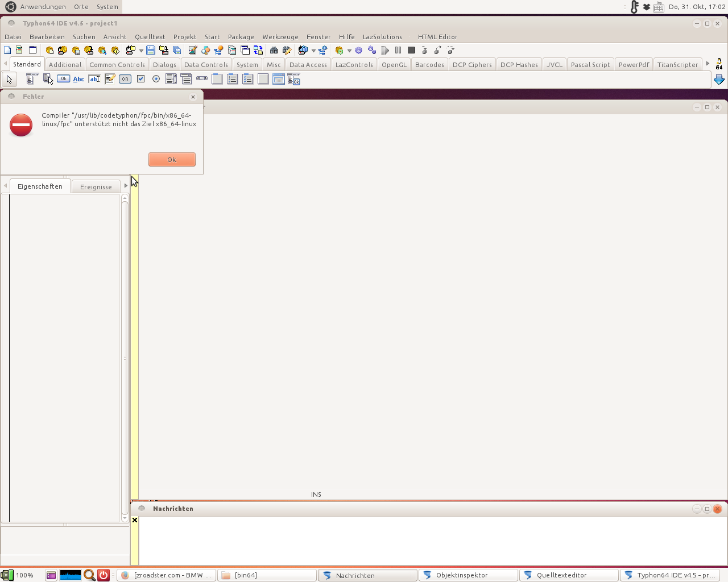The width and height of the screenshot is (728, 582).
Task: Switch to the Ereignisse tab
Action: coord(96,187)
